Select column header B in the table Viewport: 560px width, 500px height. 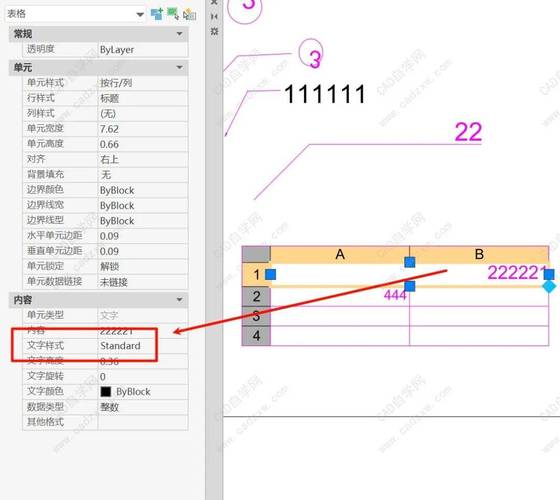click(x=479, y=255)
